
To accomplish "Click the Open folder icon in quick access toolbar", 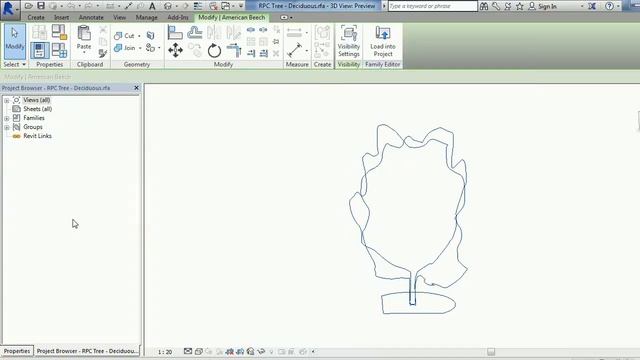I will pos(29,6).
